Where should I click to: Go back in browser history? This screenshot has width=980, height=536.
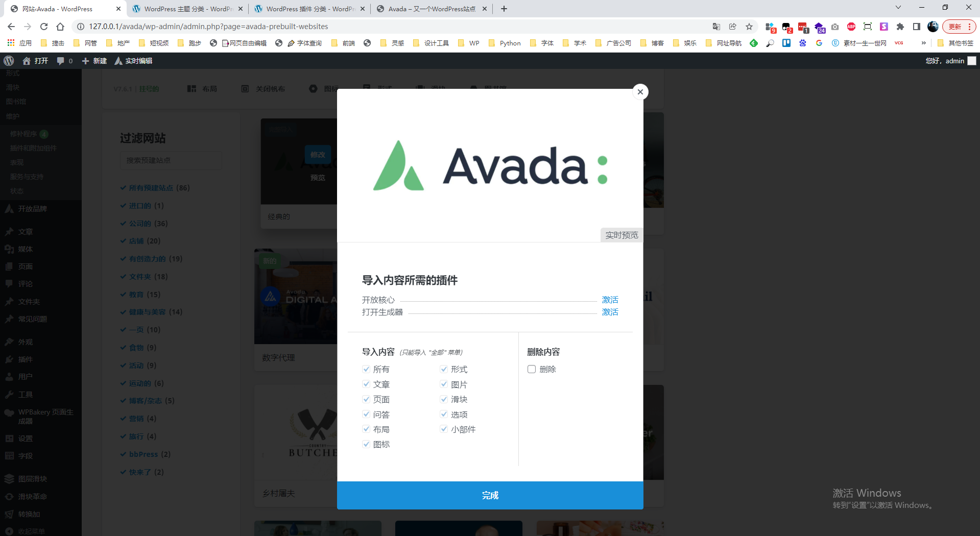coord(11,27)
